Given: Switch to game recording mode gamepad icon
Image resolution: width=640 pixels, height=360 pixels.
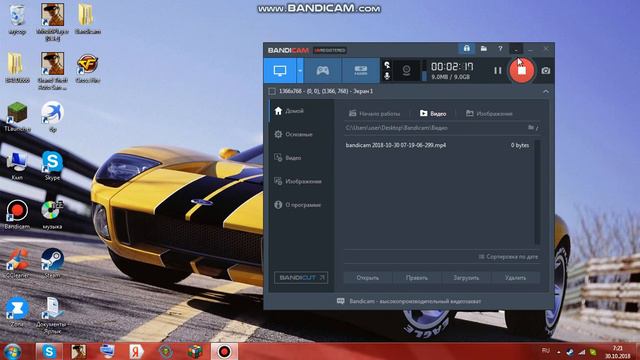Looking at the screenshot, I should coord(322,71).
